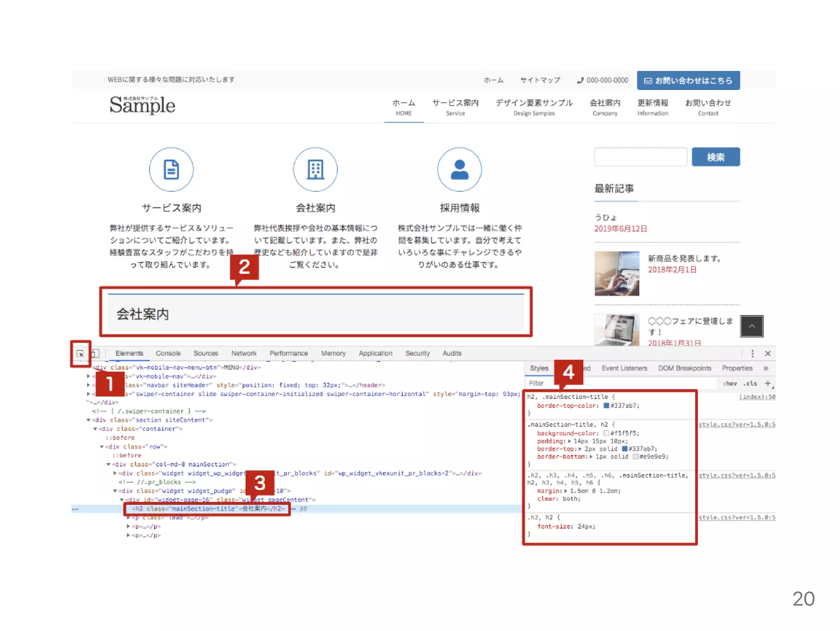Click the document icon for サービス案内
840x631 pixels.
(171, 169)
